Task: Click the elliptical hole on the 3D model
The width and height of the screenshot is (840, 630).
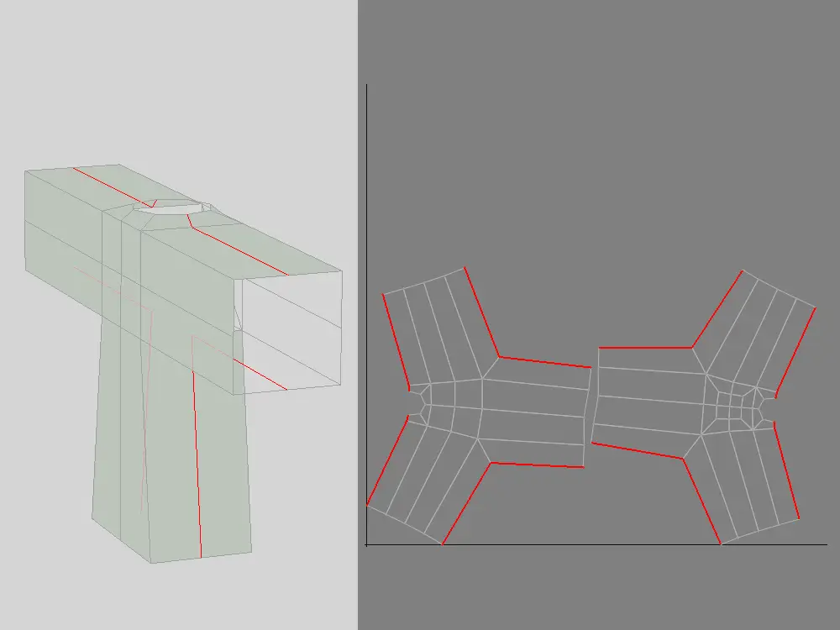Action: click(171, 207)
